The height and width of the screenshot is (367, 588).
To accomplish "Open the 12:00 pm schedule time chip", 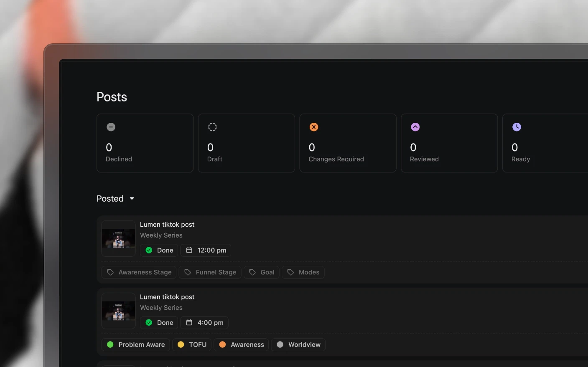I will coord(206,250).
